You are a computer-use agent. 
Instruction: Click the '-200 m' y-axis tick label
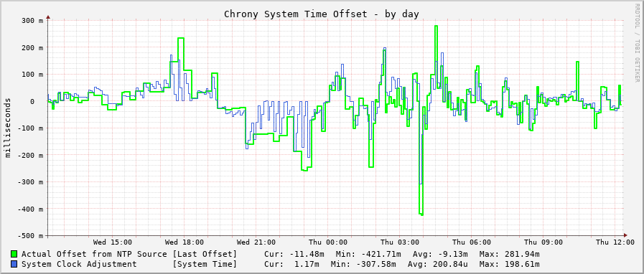[30, 156]
